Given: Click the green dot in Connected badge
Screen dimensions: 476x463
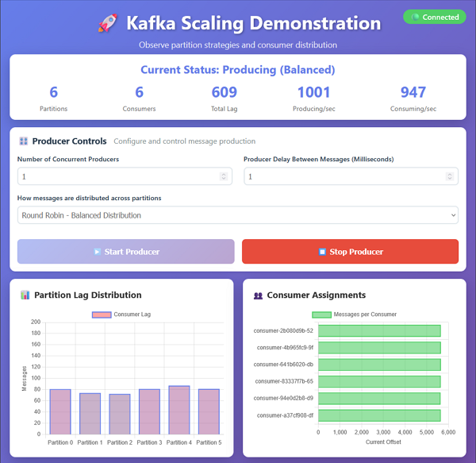Looking at the screenshot, I should [x=415, y=17].
